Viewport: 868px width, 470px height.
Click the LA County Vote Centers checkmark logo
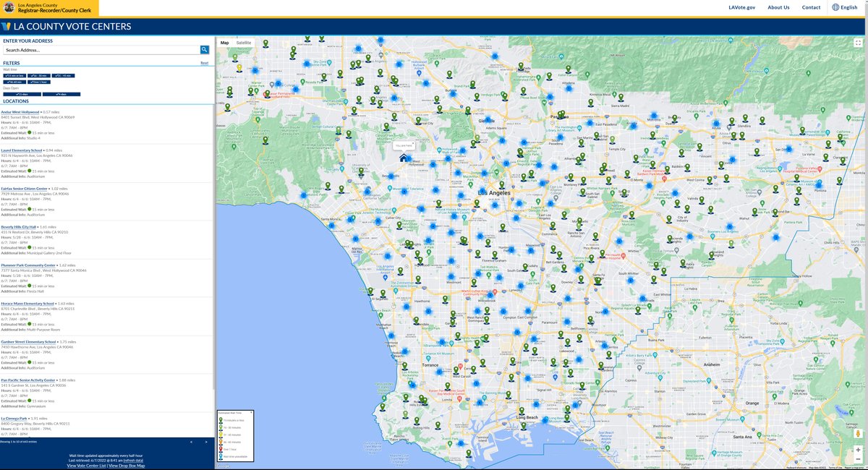[x=7, y=27]
